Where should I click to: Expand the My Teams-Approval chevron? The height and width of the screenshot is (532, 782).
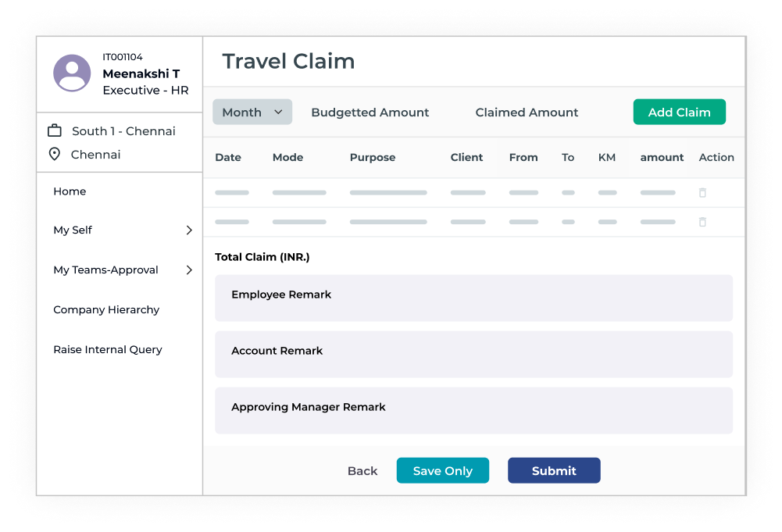click(189, 270)
